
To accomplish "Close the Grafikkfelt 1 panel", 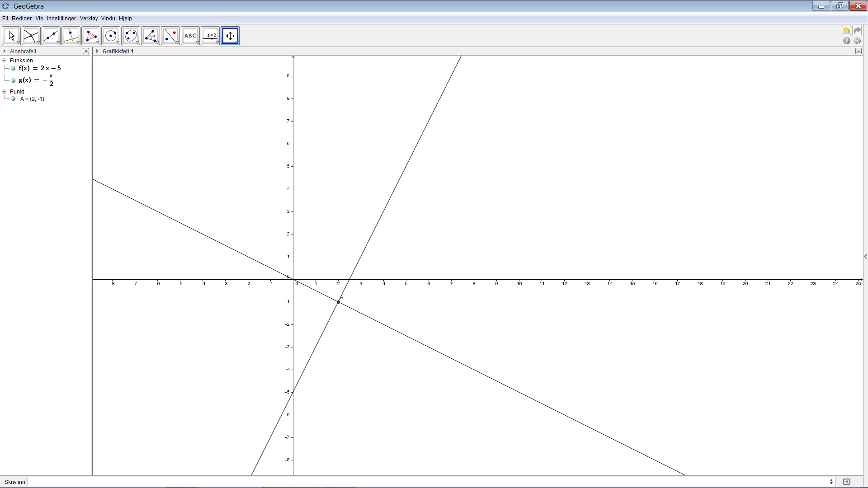I will pos(859,52).
